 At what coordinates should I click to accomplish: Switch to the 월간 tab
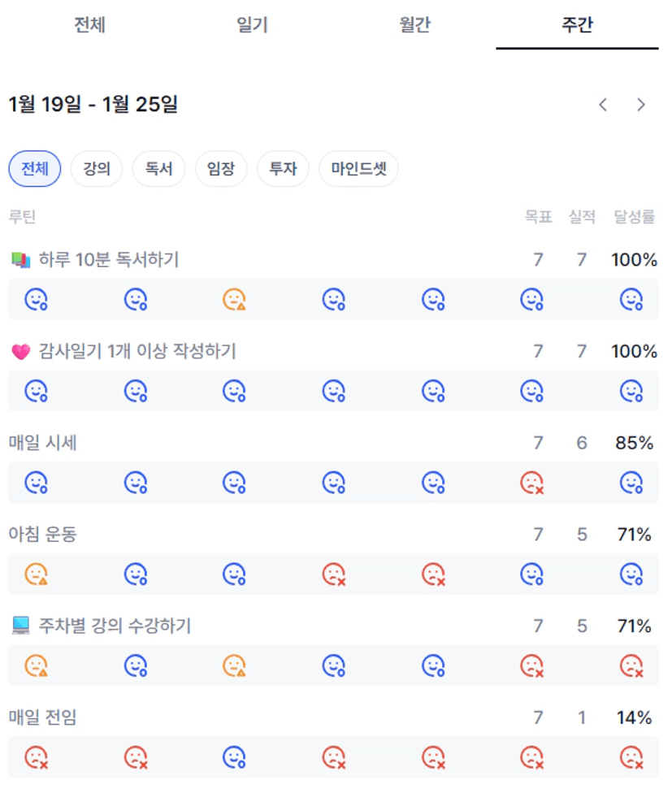click(414, 24)
